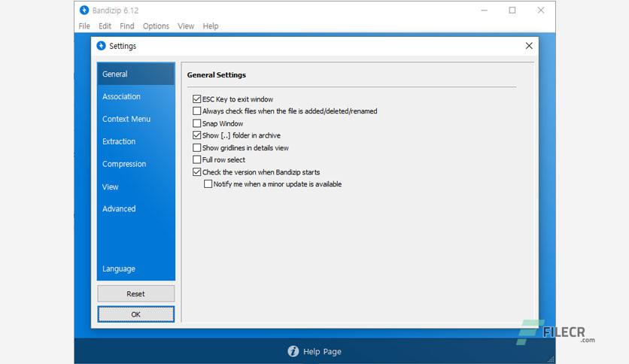Uncheck ESC Key to exit window

tap(196, 99)
